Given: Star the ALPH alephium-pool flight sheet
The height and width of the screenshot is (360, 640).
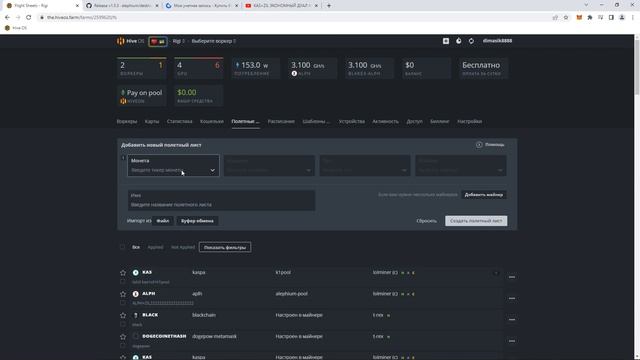Looking at the screenshot, I should (x=123, y=294).
